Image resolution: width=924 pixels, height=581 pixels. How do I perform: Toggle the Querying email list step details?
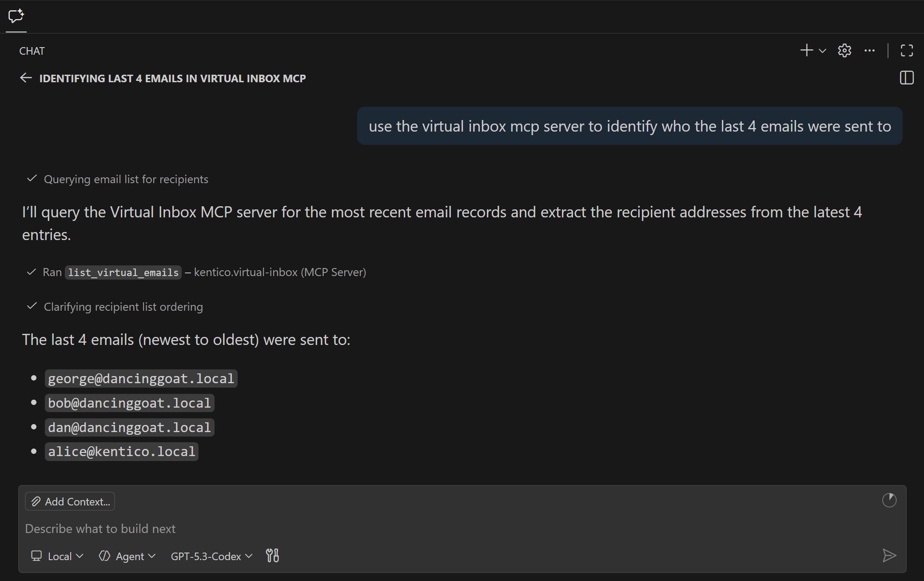click(126, 179)
